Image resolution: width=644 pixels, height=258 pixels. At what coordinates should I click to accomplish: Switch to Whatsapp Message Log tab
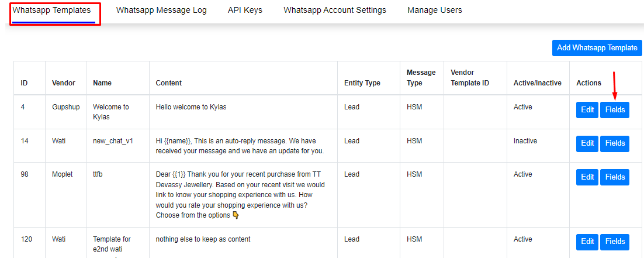pos(161,10)
